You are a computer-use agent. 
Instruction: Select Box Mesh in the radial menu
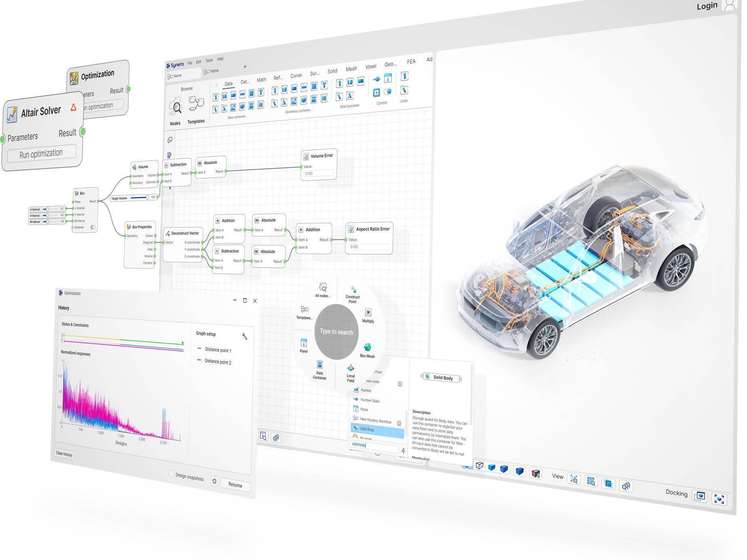point(367,351)
